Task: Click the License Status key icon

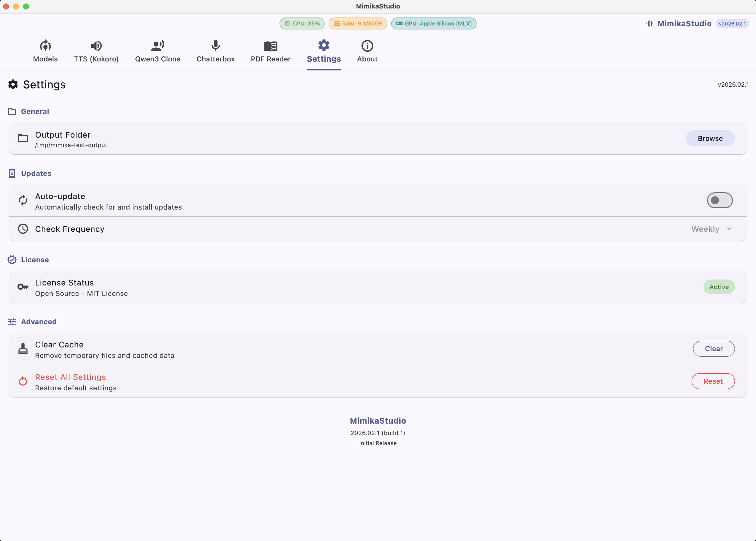Action: tap(23, 287)
